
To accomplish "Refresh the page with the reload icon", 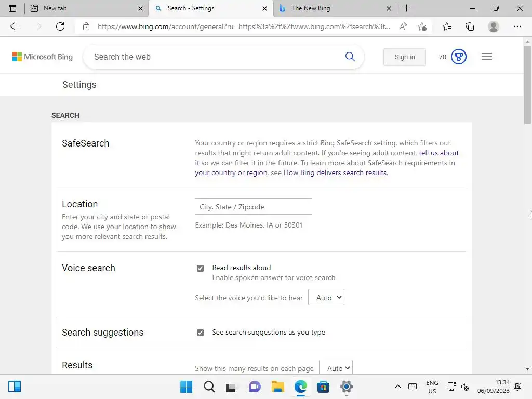I will 60,26.
